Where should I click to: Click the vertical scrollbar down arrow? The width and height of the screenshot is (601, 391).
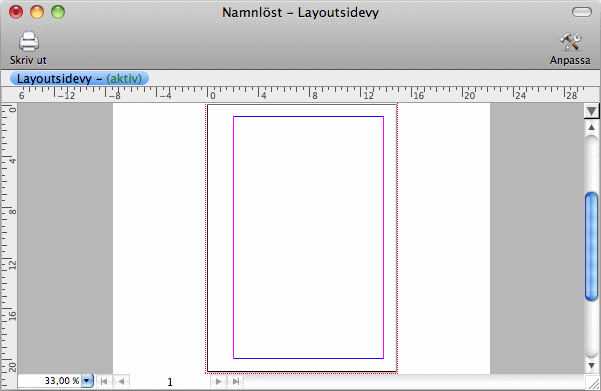tap(591, 366)
